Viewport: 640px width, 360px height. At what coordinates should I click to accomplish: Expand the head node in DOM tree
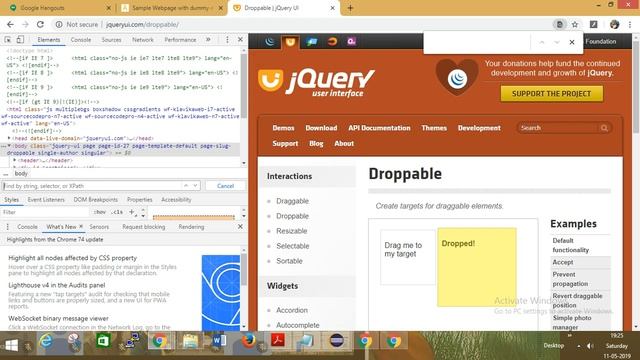click(x=9, y=138)
